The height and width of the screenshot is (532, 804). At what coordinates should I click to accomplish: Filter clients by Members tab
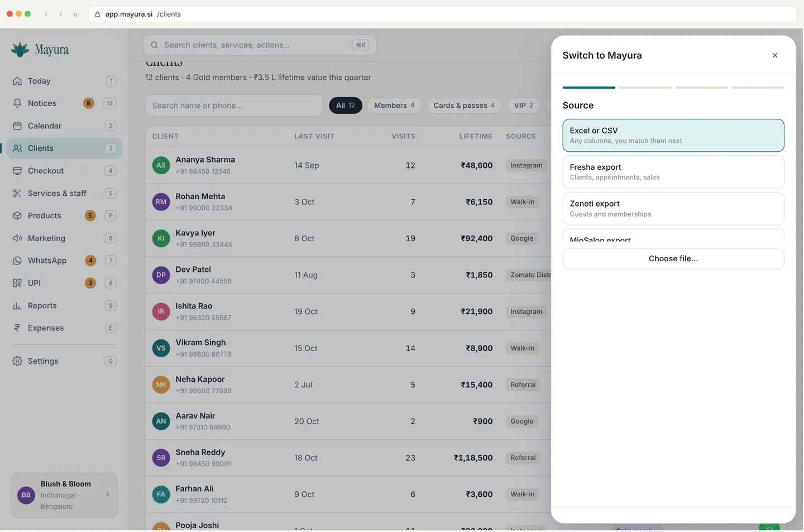(x=394, y=106)
